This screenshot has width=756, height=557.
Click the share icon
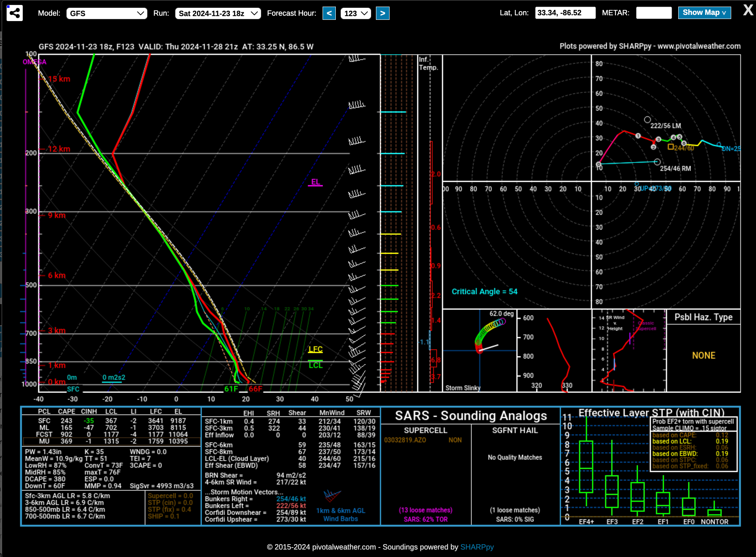click(15, 13)
